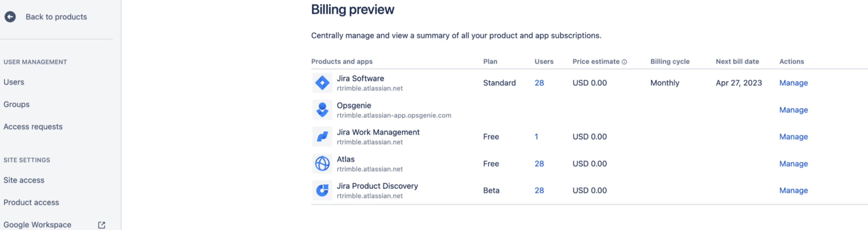Open Google Workspace settings

[37, 224]
